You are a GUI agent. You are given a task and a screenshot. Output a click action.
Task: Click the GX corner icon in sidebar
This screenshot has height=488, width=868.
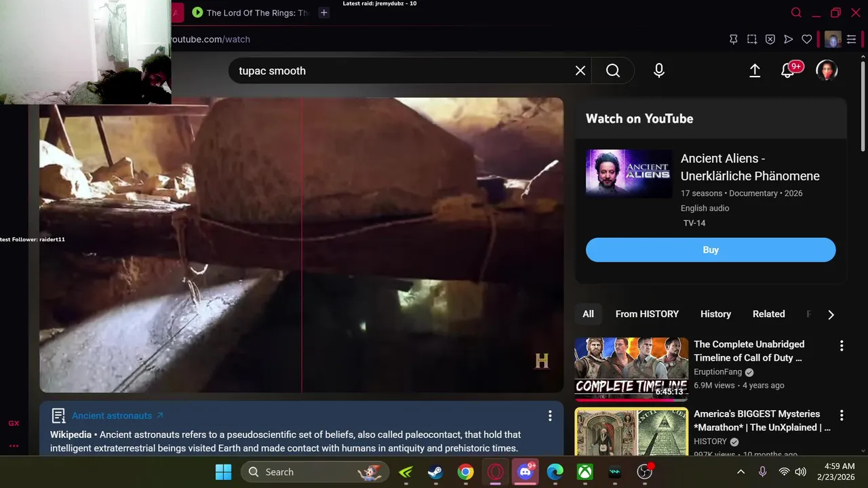(x=14, y=423)
